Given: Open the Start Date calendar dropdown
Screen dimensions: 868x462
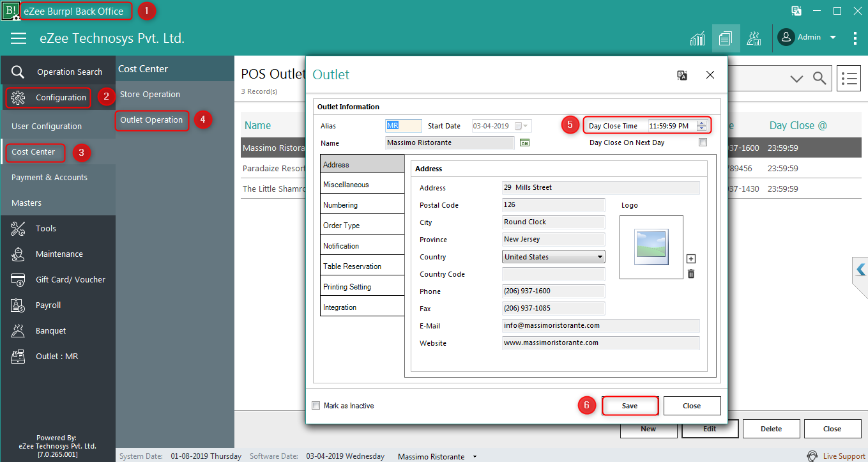Looking at the screenshot, I should pyautogui.click(x=522, y=126).
